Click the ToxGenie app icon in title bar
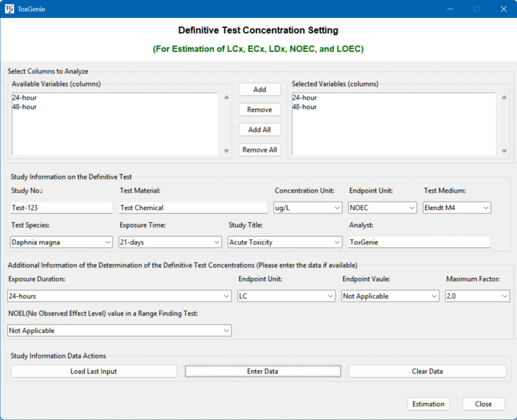 [x=10, y=9]
